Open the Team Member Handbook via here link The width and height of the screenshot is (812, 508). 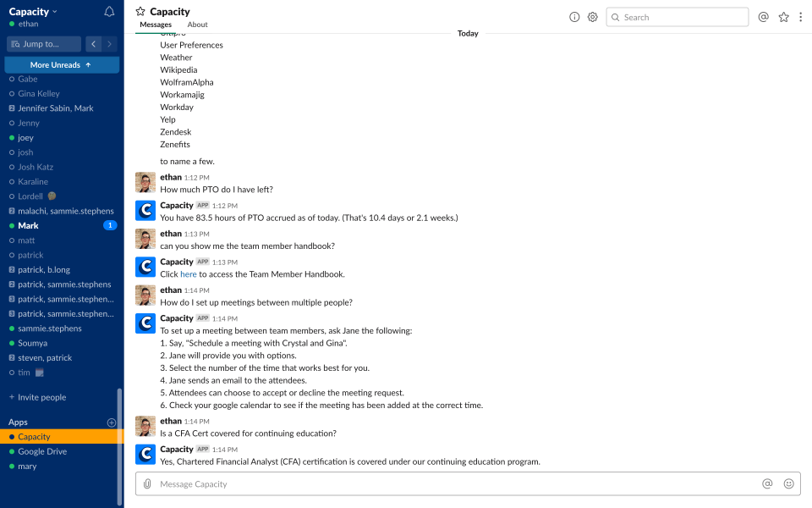coord(188,273)
